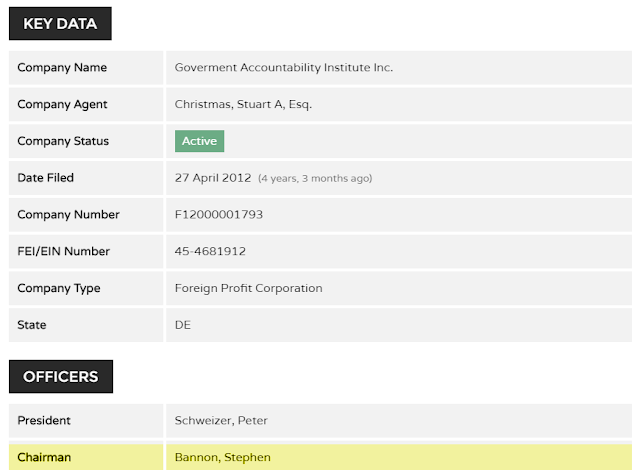Click the 'President' label
640x470 pixels.
[44, 421]
